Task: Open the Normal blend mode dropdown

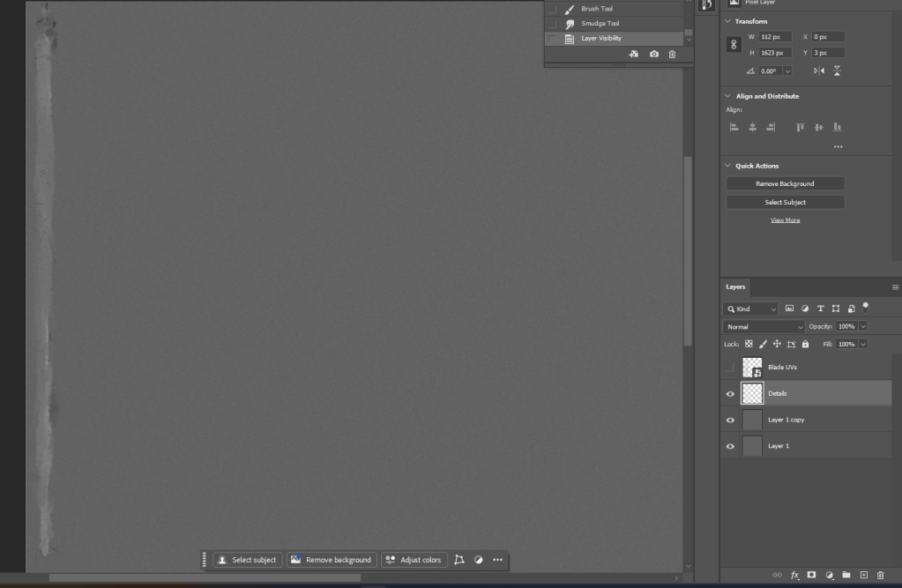Action: [x=764, y=327]
